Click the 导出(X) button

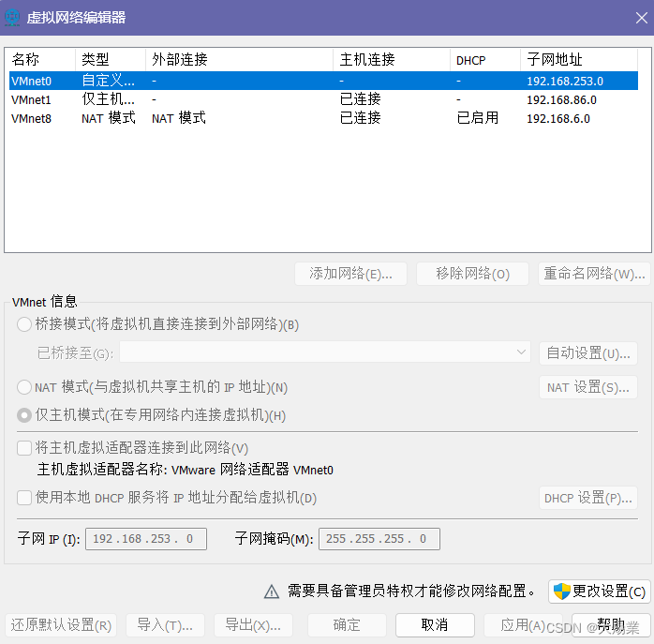point(253,625)
